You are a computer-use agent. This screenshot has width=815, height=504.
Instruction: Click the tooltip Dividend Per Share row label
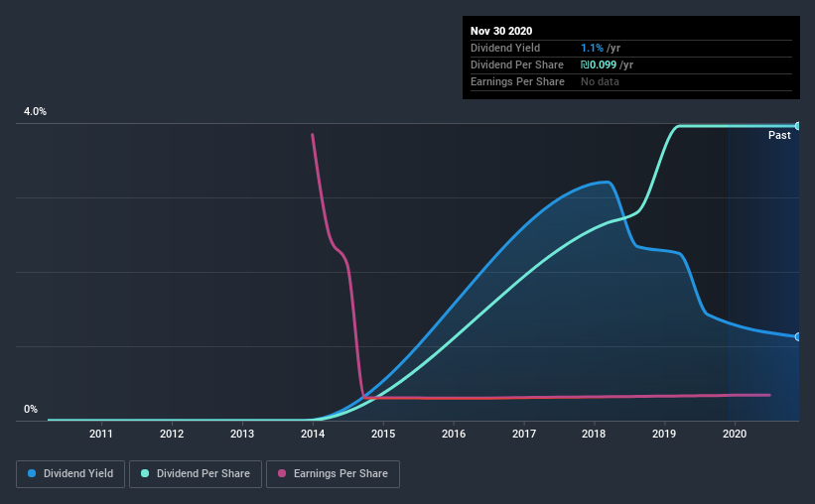click(x=516, y=64)
